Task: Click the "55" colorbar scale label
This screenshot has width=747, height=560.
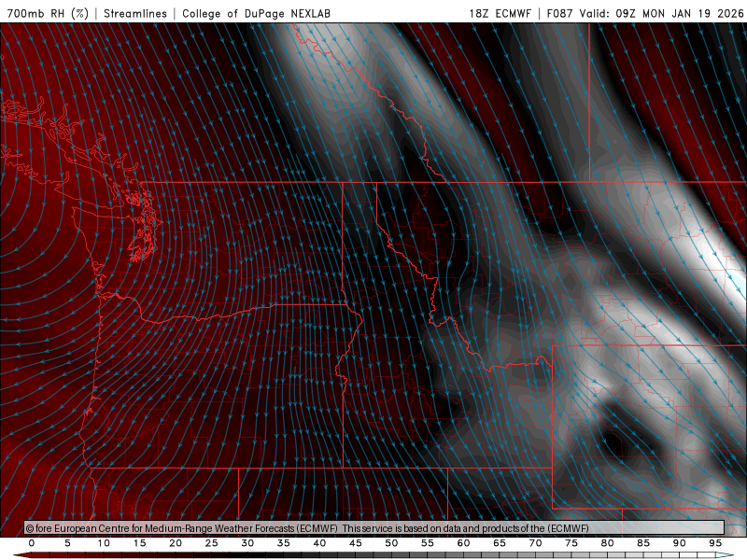Action: point(428,543)
